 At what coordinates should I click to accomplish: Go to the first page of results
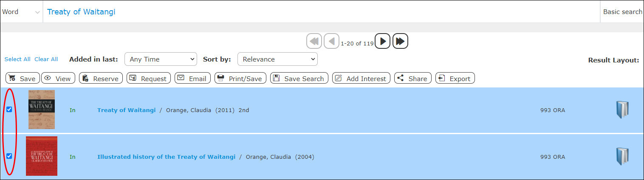314,41
